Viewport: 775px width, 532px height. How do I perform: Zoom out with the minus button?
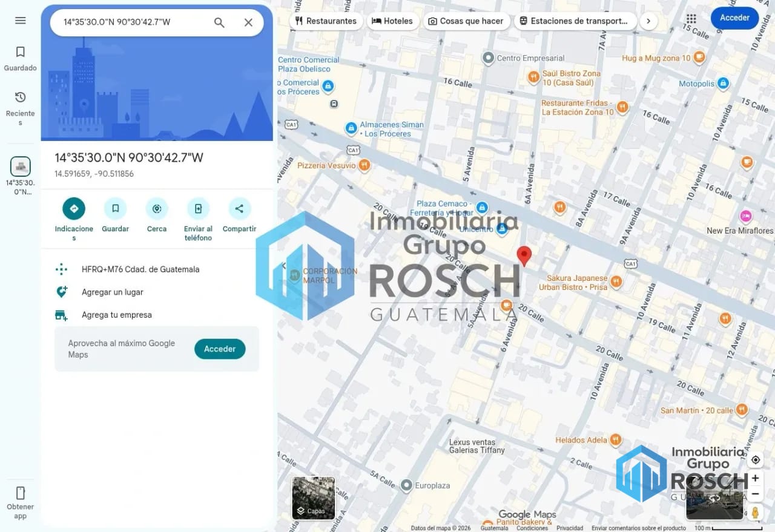[755, 494]
